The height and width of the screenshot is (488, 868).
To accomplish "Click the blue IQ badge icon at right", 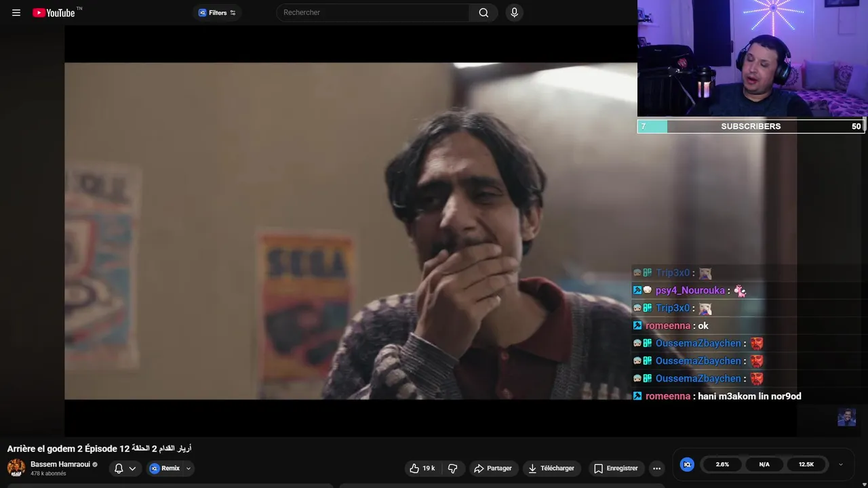I will coord(687,464).
